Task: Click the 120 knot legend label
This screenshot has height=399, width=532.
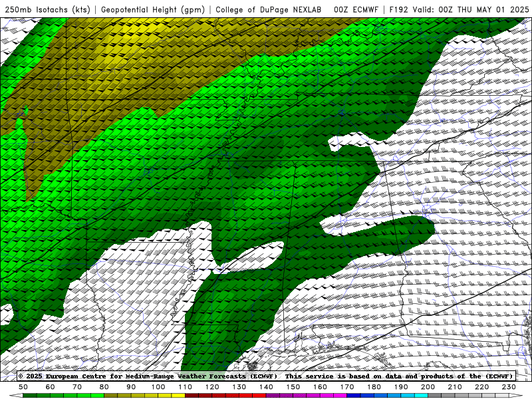Action: coord(212,387)
